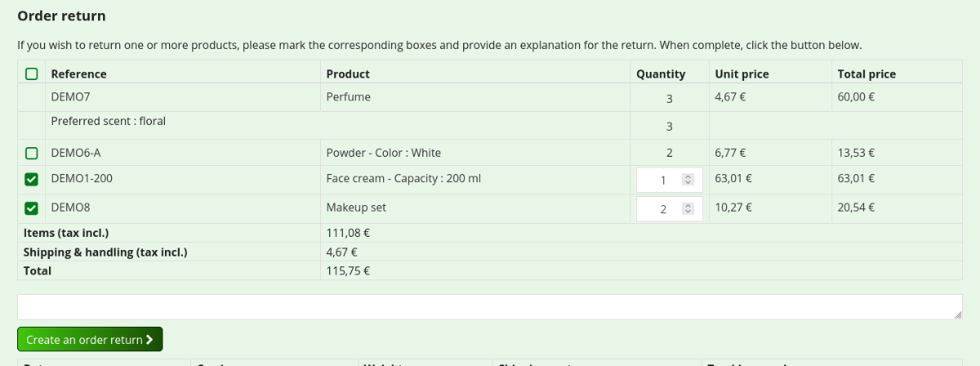Increase Makeup set return quantity with up arrow
This screenshot has width=980, height=366.
[x=688, y=206]
